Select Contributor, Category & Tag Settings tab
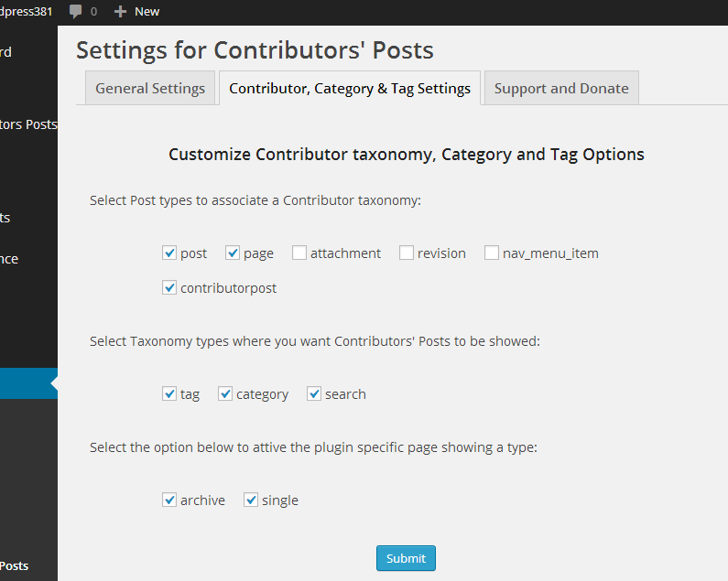 click(x=350, y=88)
